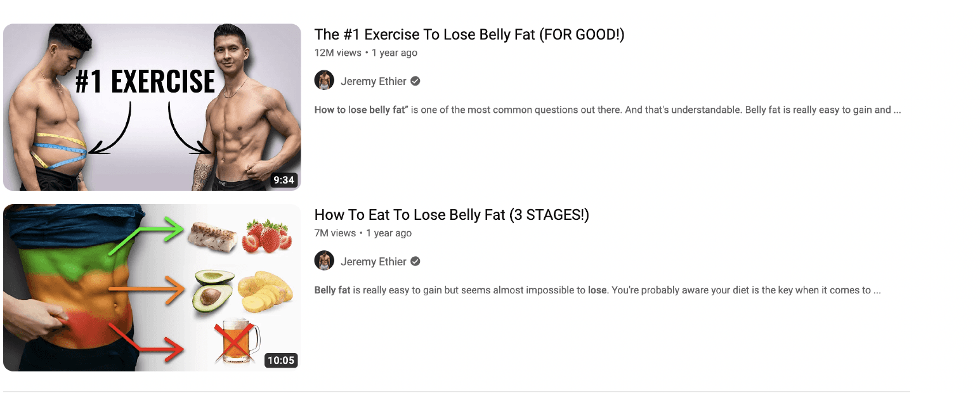Screen dimensions: 980x405
Task: Click the description starting "How to lose belly fat"
Action: [607, 110]
